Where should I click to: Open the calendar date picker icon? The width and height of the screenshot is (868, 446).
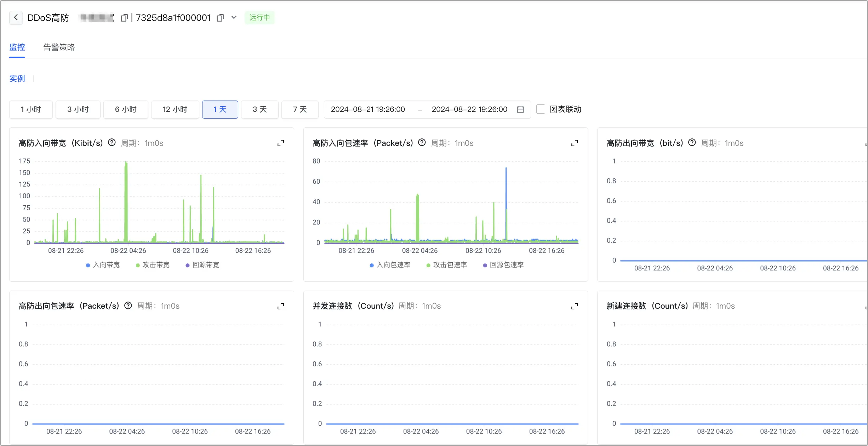[520, 109]
